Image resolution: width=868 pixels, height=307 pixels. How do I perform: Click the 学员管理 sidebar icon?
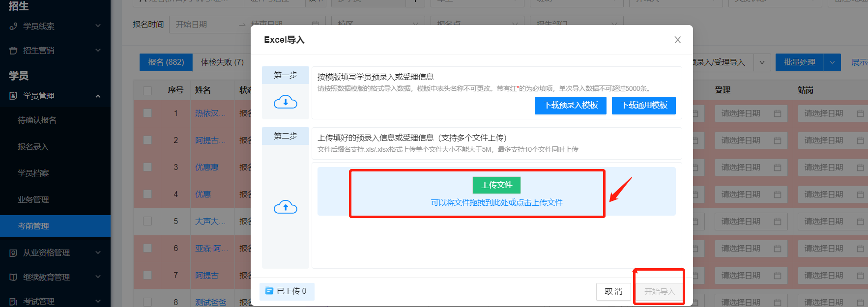[x=13, y=96]
